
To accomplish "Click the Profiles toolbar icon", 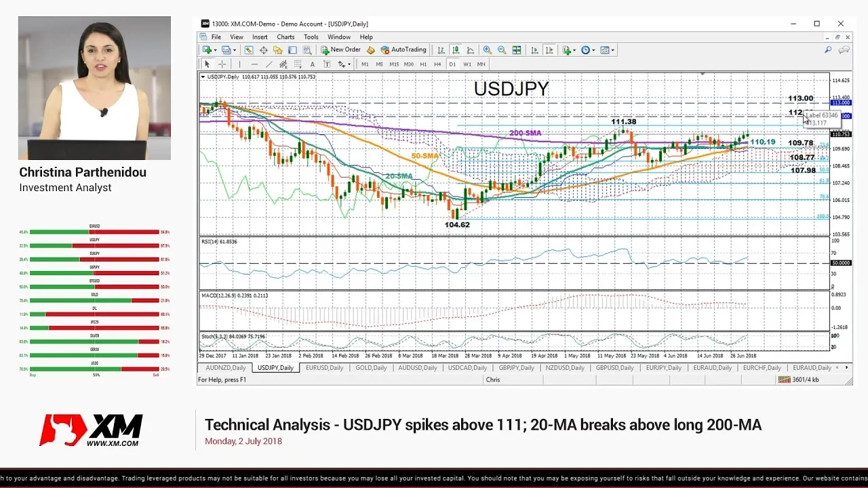I will 226,49.
